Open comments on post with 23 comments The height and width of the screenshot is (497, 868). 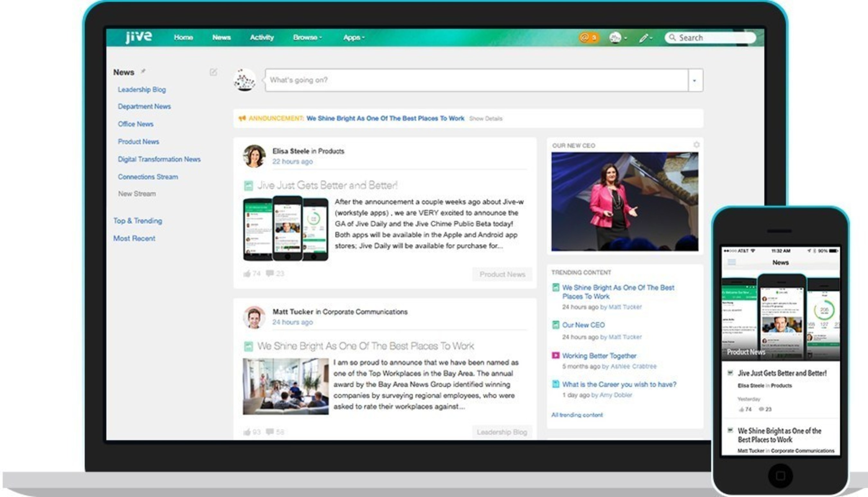tap(275, 273)
